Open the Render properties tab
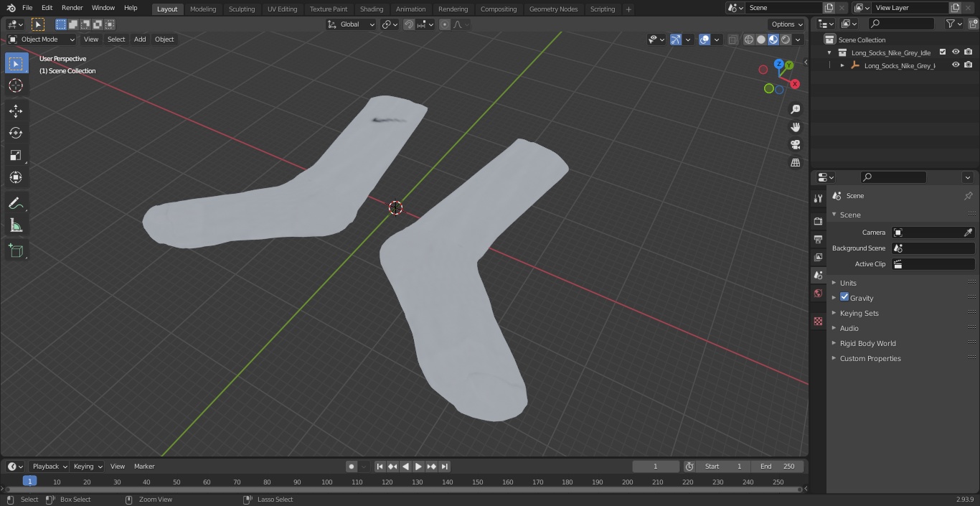 pos(818,221)
